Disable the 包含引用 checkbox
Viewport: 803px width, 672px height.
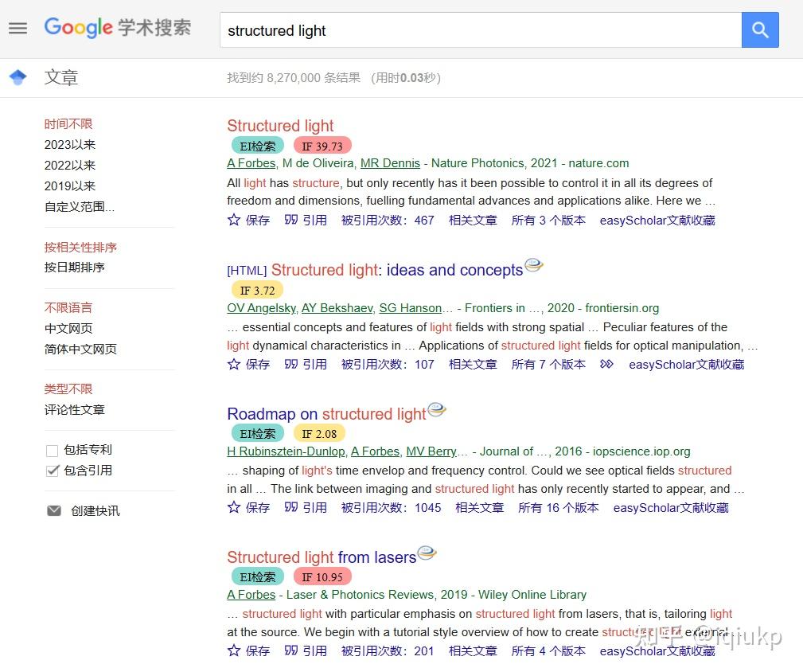click(52, 470)
